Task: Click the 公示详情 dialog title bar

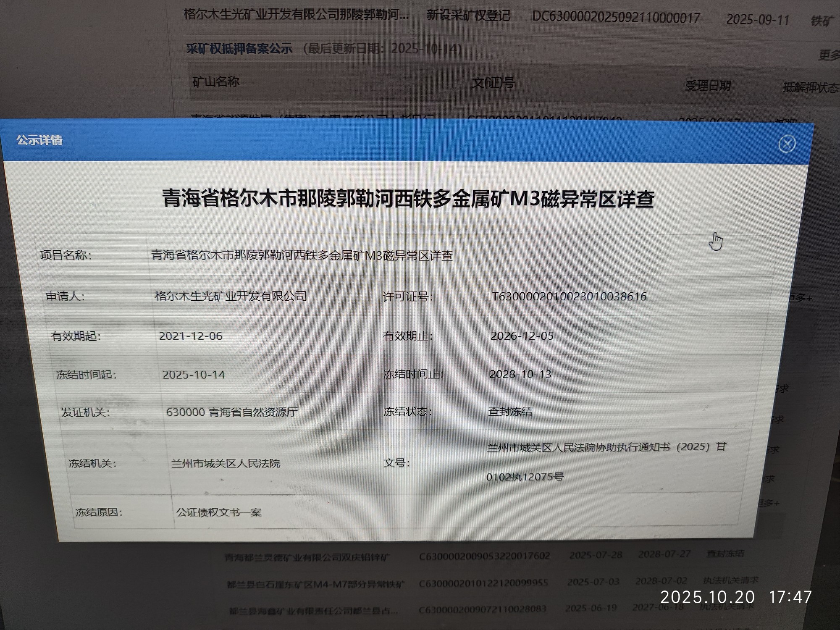Action: [x=40, y=140]
